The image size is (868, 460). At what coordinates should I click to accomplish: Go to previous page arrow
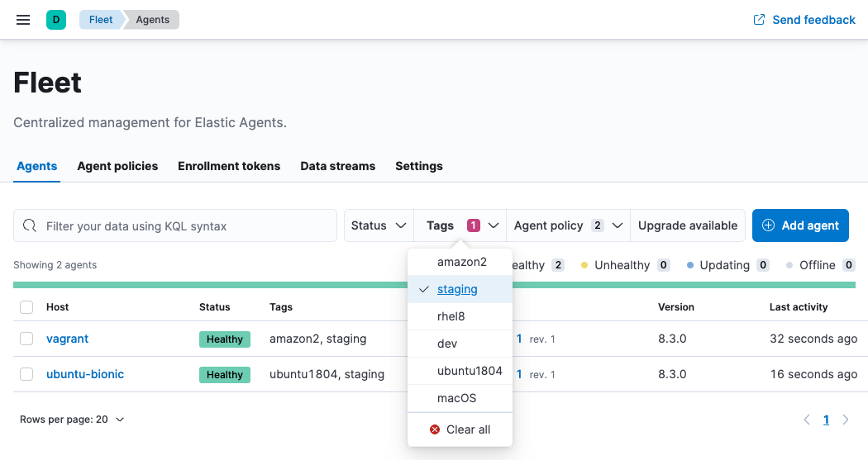[x=807, y=420]
